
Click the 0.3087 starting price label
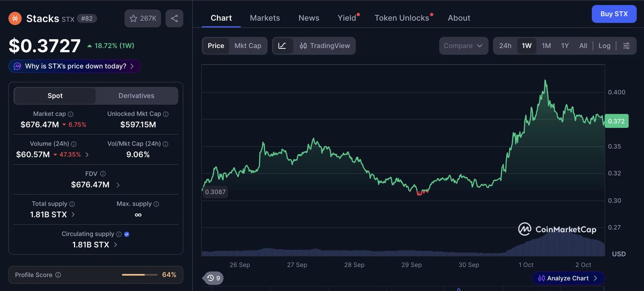pos(215,192)
